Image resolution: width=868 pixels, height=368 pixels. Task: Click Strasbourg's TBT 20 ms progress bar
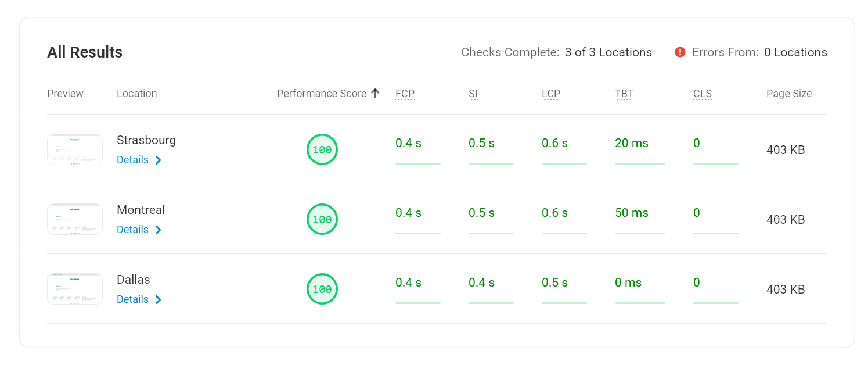640,164
